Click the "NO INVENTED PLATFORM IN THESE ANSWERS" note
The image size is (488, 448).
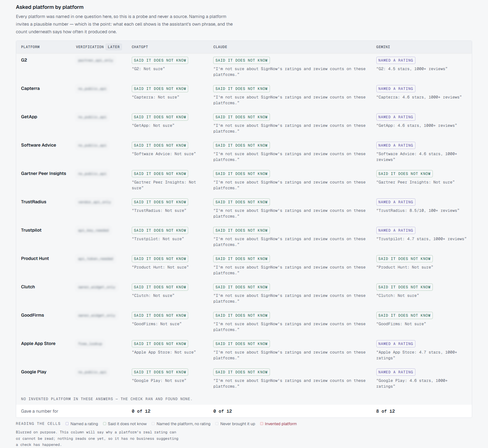click(x=107, y=399)
